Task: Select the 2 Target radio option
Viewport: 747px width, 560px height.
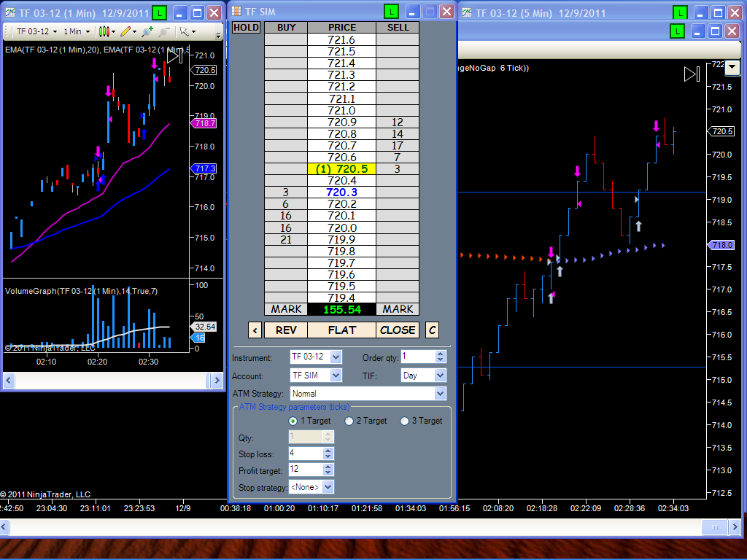Action: coord(349,421)
